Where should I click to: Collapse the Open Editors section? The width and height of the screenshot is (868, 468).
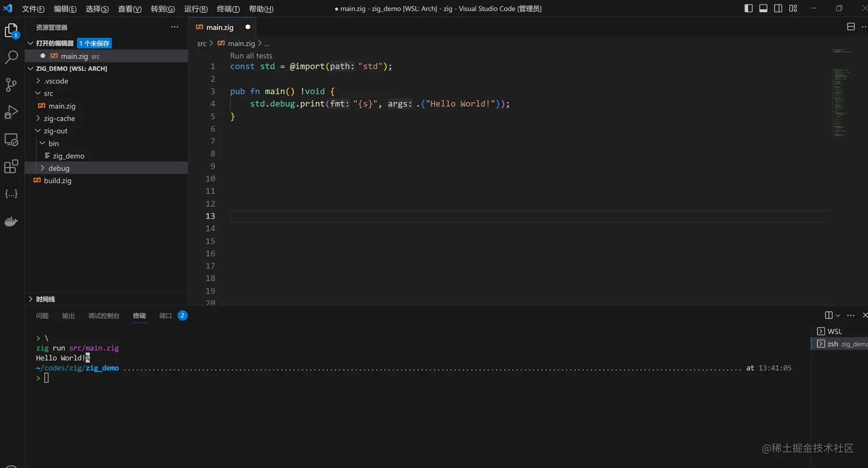click(x=30, y=43)
